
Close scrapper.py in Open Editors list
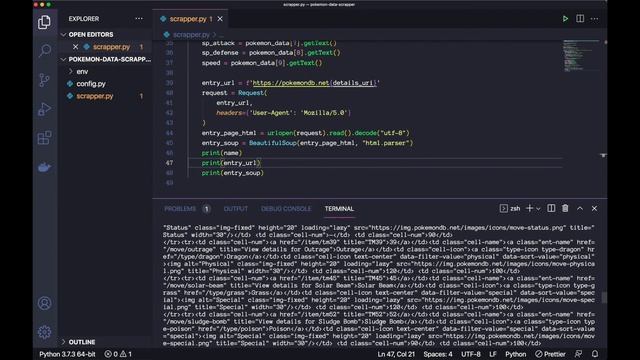tap(76, 47)
